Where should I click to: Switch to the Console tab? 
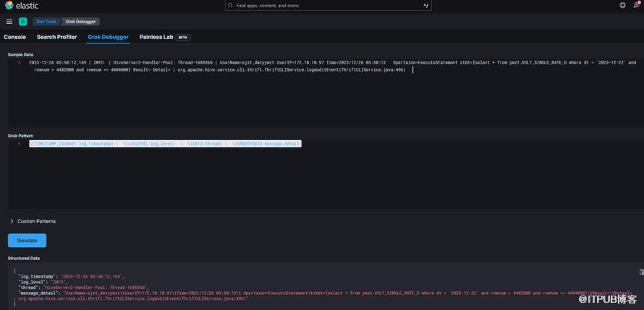14,37
